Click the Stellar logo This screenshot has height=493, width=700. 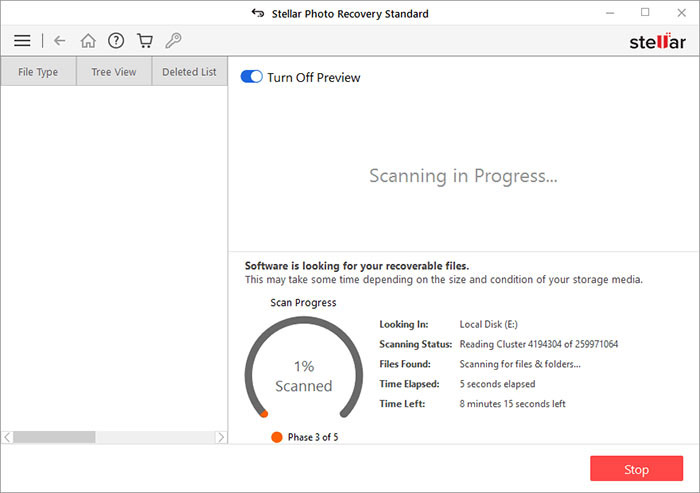[657, 41]
